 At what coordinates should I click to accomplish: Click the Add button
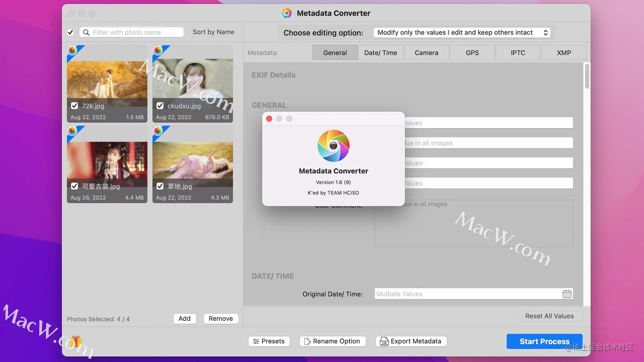pyautogui.click(x=184, y=319)
